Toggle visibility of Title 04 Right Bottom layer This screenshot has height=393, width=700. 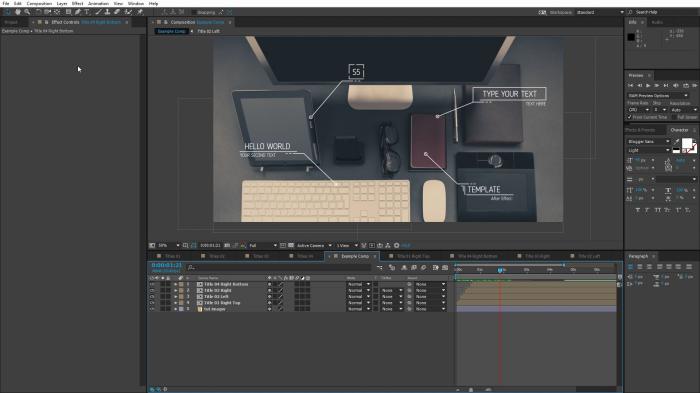click(152, 284)
